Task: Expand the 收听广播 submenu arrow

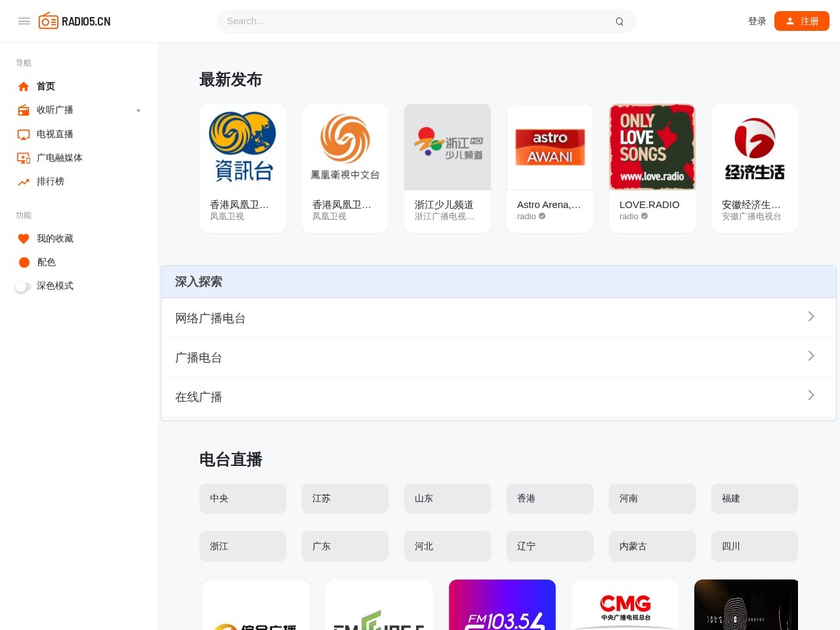Action: tap(138, 110)
